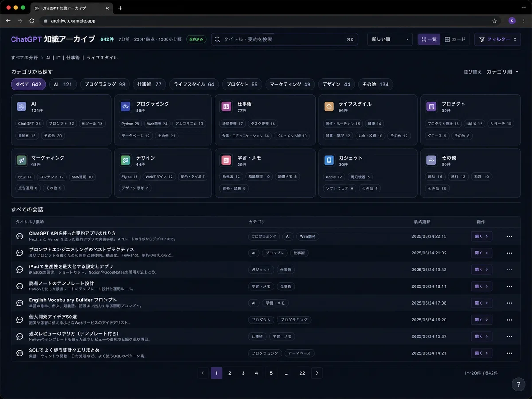
Task: Click chat icon of 個人開発アイデア50選 row
Action: (20, 320)
